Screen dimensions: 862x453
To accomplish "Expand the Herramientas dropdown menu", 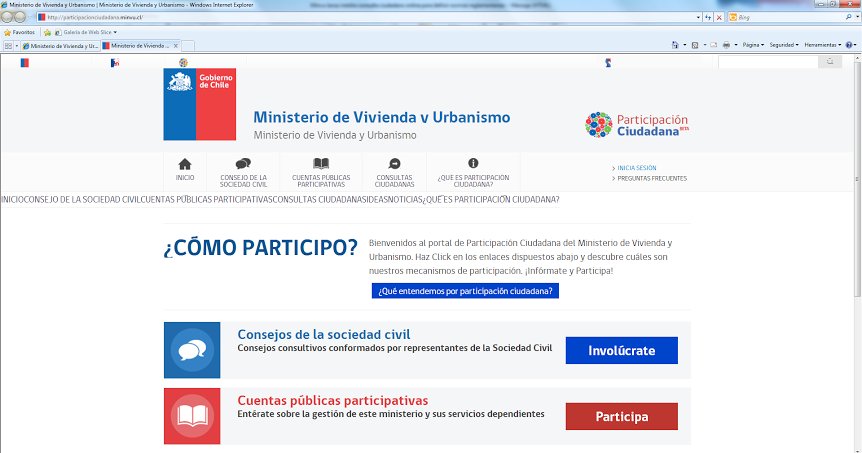I will click(824, 45).
